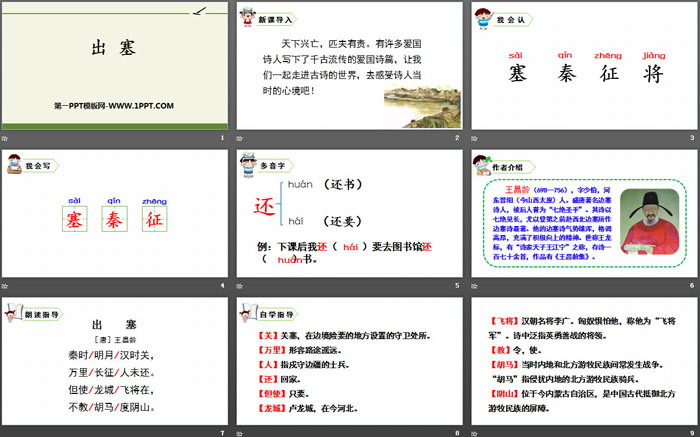The image size is (700, 437).
Task: Click the animation star icon under slide 5
Action: [240, 286]
